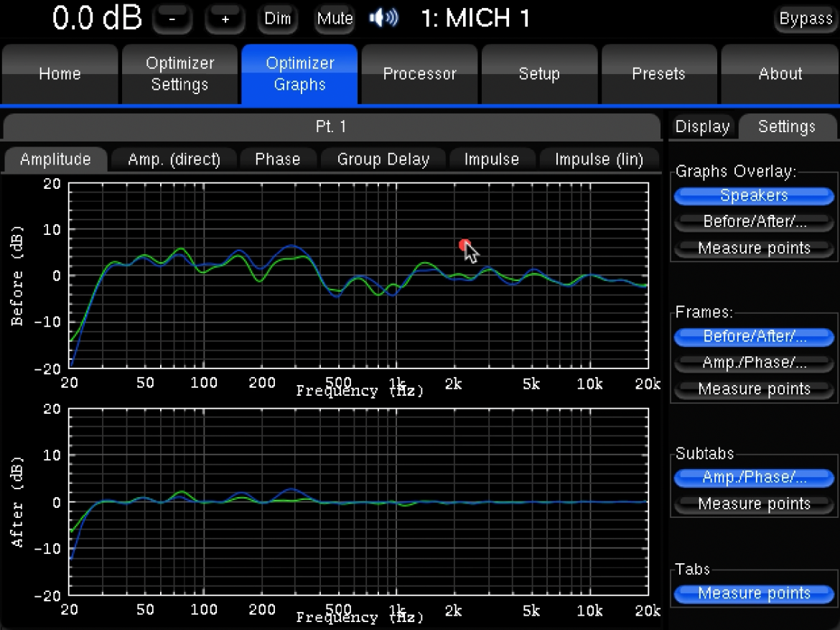Image resolution: width=840 pixels, height=630 pixels.
Task: Switch to Impulse (lin) subtab
Action: [599, 159]
